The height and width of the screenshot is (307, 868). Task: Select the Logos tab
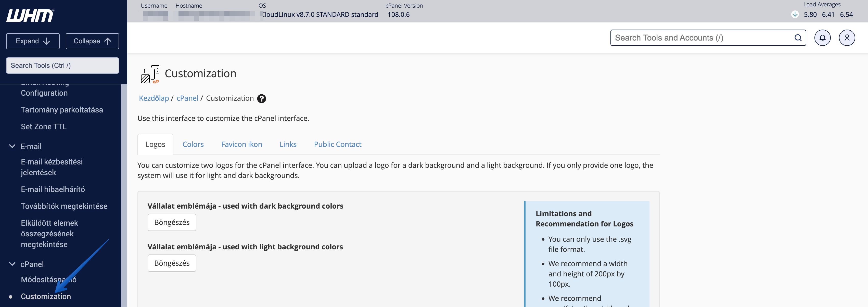155,144
